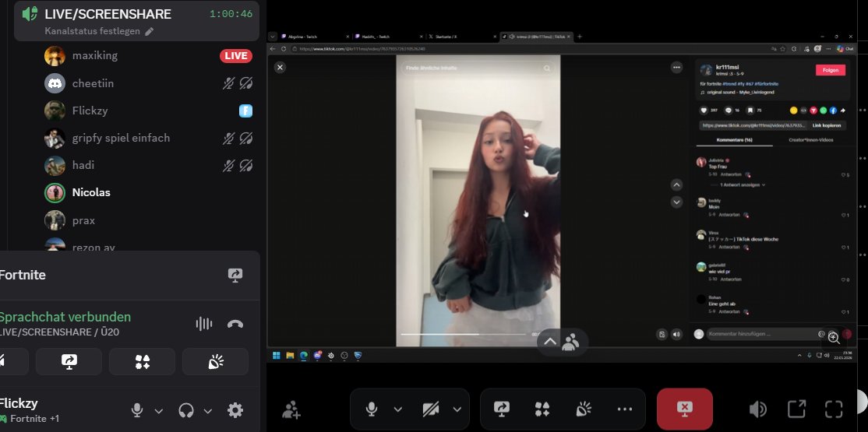Stop streaming Fortnite via screen icon

pos(235,275)
